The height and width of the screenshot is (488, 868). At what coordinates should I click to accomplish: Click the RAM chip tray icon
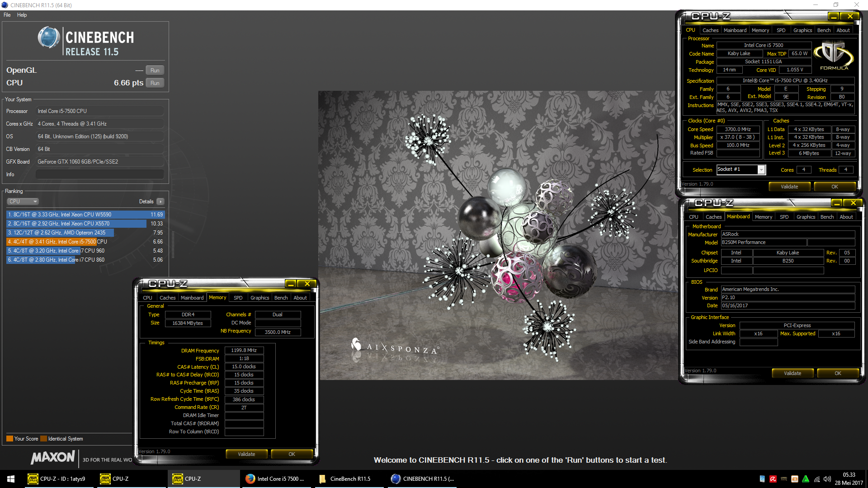[784, 479]
